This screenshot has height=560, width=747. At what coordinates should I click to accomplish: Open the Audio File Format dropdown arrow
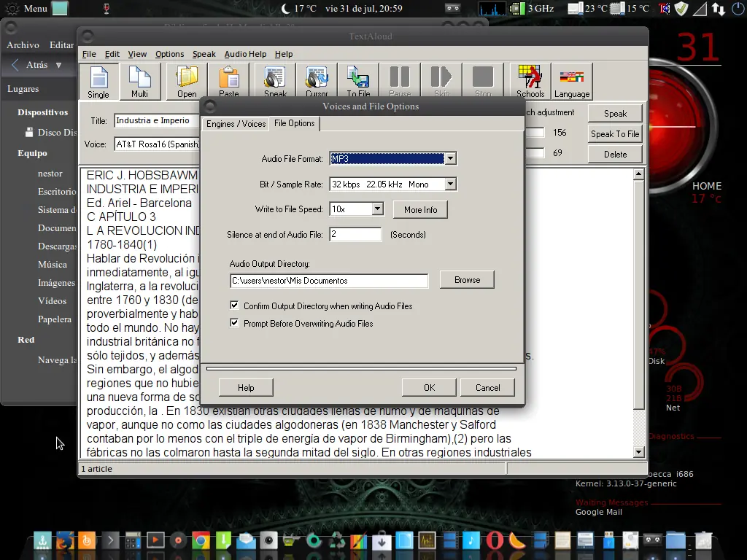pyautogui.click(x=450, y=158)
